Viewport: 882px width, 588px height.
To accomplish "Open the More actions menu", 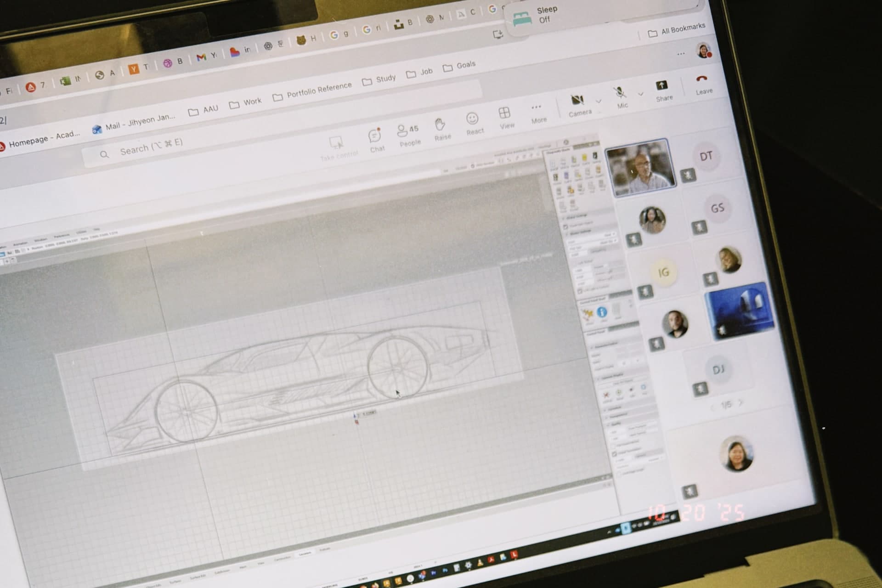I will [538, 113].
